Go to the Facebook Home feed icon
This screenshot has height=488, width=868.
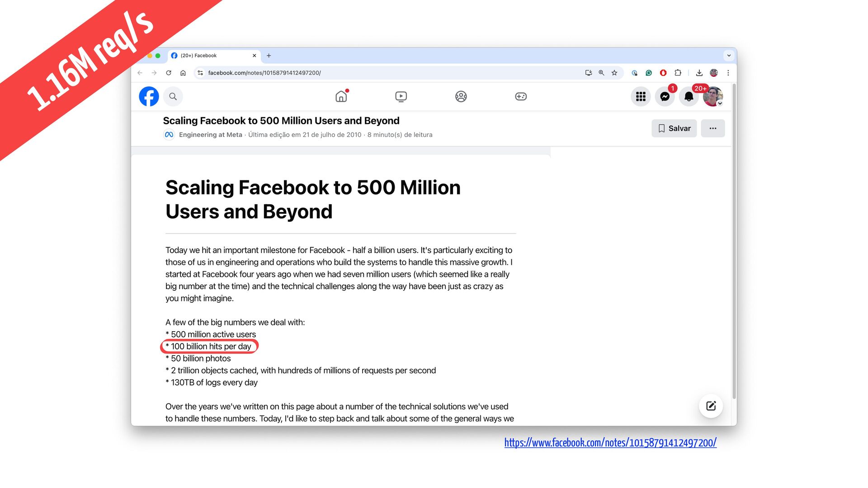click(x=341, y=96)
